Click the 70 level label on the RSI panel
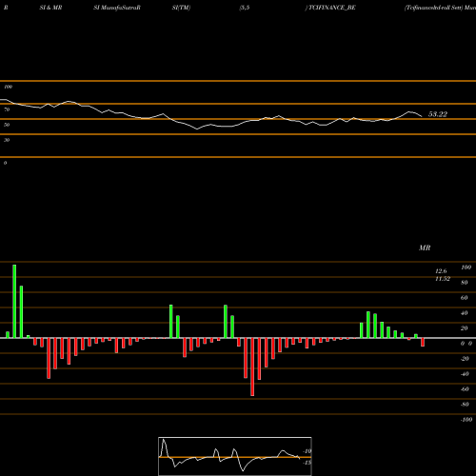Viewport: 476px width, 476px height. click(x=7, y=109)
